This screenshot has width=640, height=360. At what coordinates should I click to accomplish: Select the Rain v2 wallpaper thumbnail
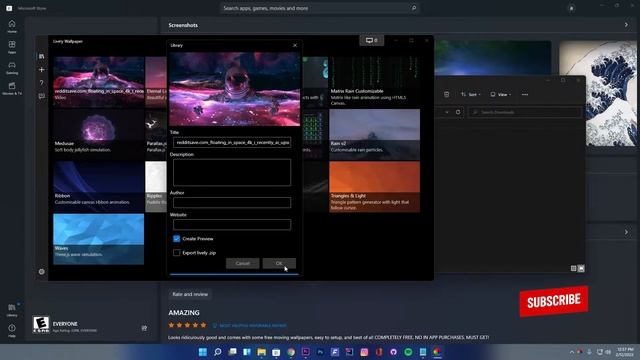(x=374, y=134)
